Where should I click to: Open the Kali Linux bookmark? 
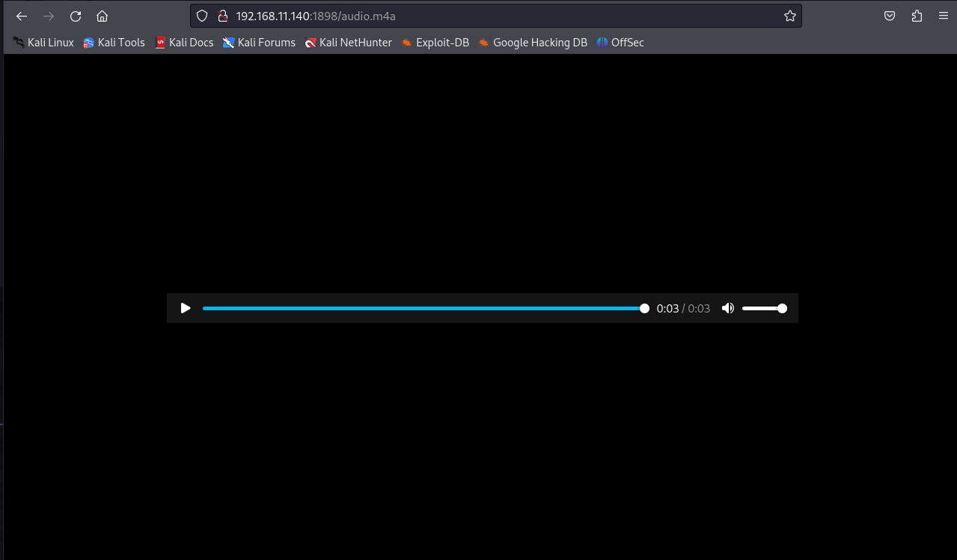(43, 43)
